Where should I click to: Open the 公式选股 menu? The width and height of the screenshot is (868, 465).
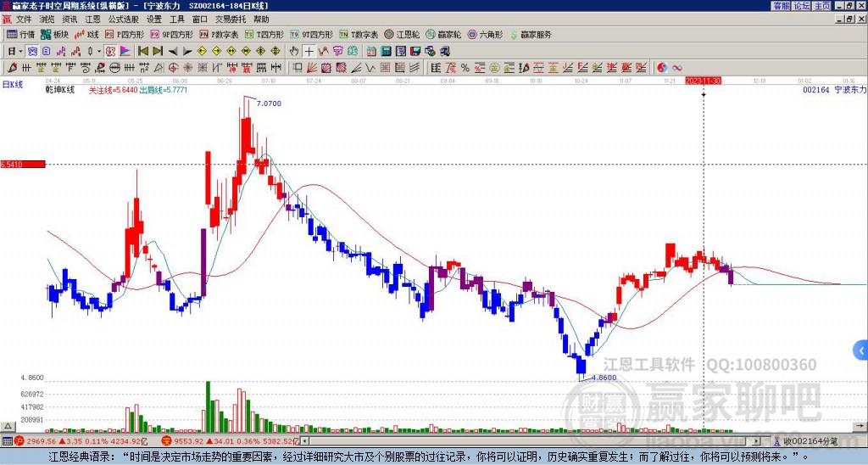pos(124,20)
